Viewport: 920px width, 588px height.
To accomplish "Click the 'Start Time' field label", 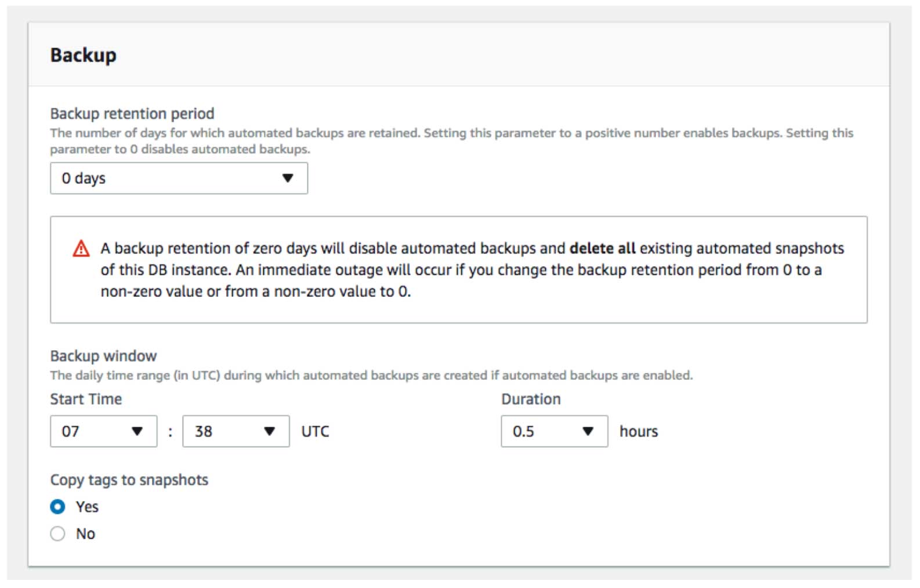I will pyautogui.click(x=86, y=399).
